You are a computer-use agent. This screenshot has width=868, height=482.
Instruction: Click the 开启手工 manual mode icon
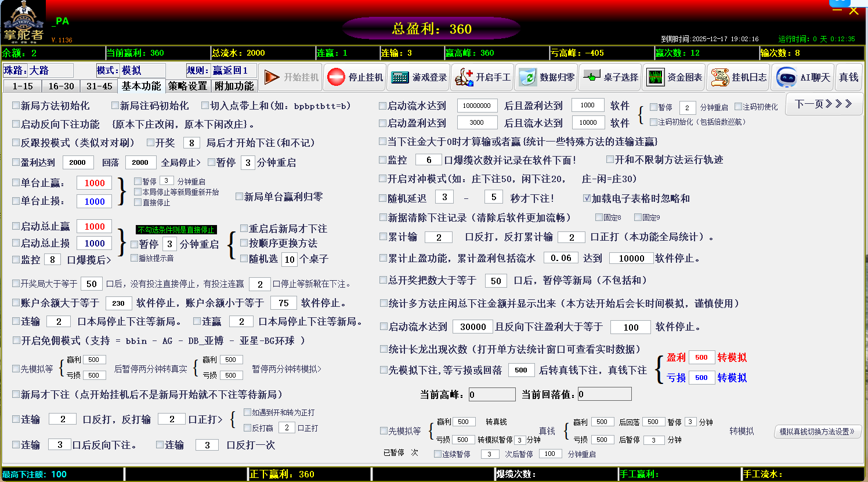(464, 77)
